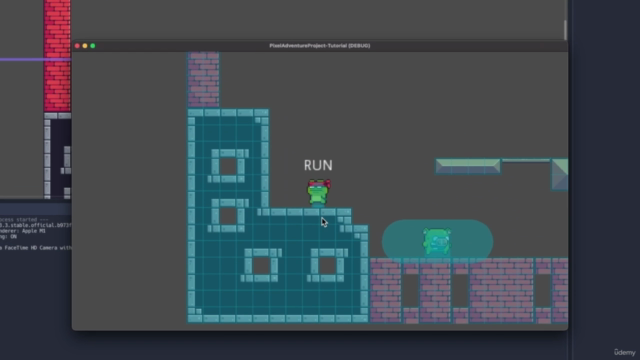Click the ninja frog player character
The height and width of the screenshot is (360, 640).
click(319, 193)
